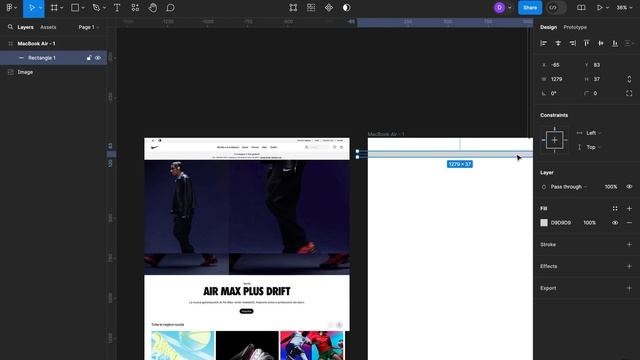This screenshot has width=640, height=360.
Task: Open the present prototype play icon
Action: (x=600, y=8)
